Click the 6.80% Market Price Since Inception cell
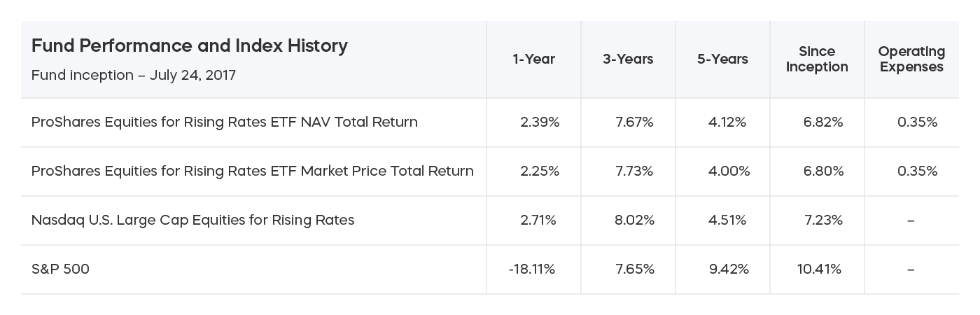The height and width of the screenshot is (315, 980). [x=823, y=171]
